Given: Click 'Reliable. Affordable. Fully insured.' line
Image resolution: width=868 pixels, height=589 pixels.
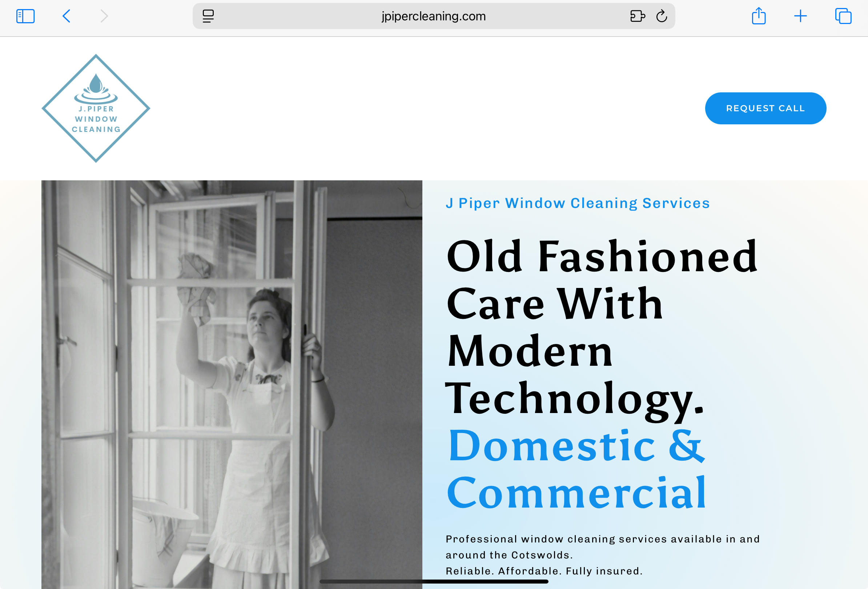Looking at the screenshot, I should [x=544, y=571].
